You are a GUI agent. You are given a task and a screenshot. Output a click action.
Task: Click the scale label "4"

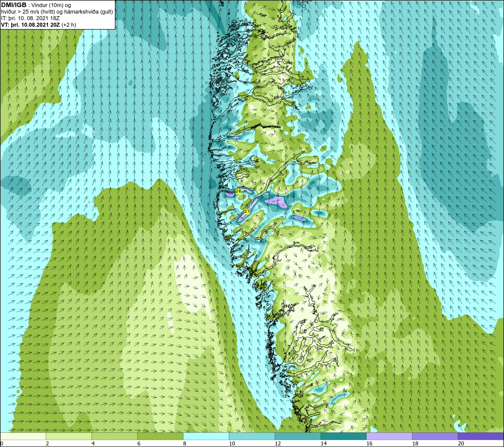tap(93, 443)
